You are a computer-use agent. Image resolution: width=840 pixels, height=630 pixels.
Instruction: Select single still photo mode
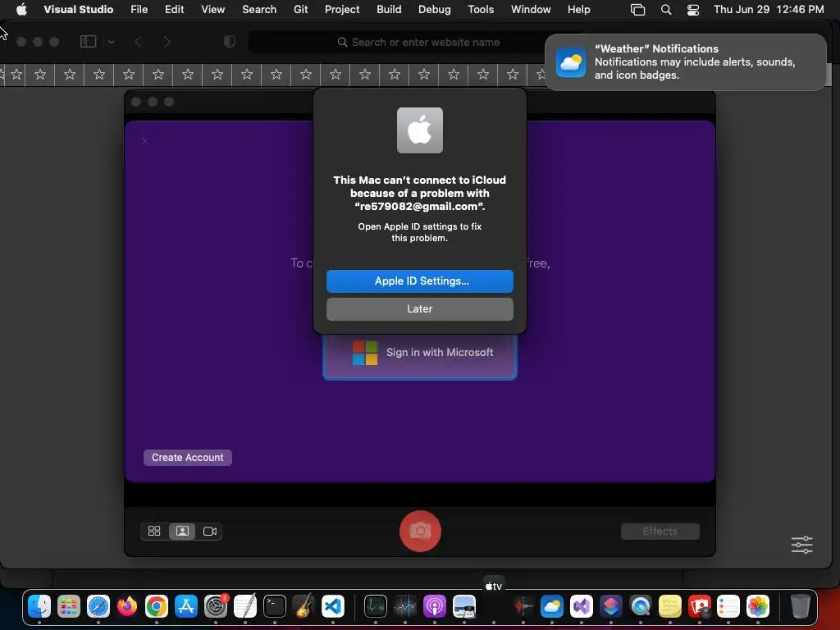[x=182, y=532]
